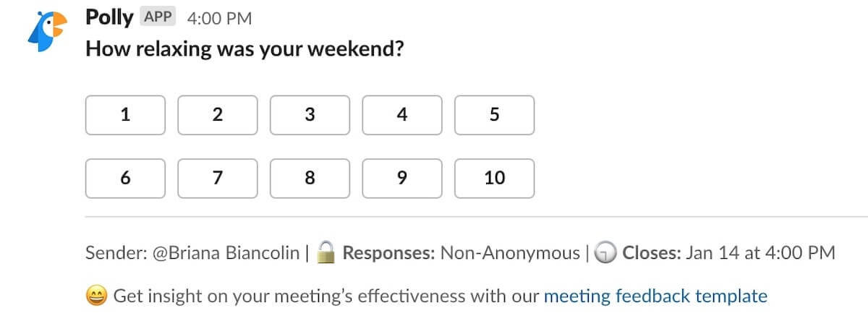Viewport: 868px width, 334px height.
Task: Click rating button 9
Action: pyautogui.click(x=402, y=178)
